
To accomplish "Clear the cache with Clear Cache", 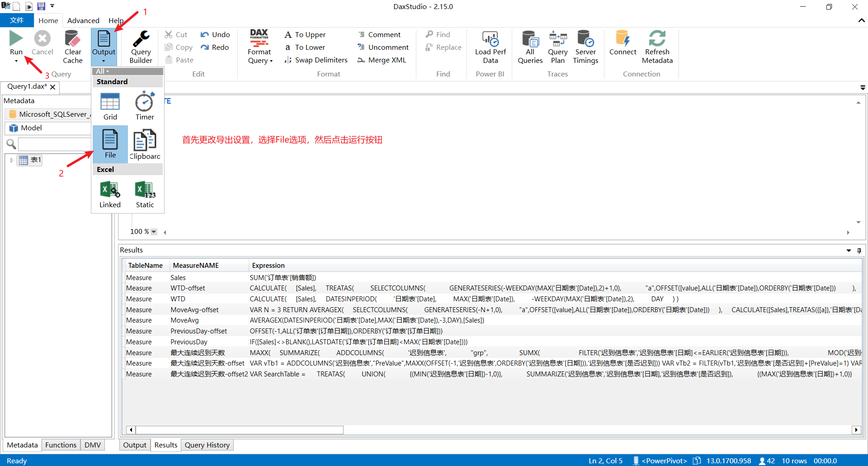I will [72, 47].
